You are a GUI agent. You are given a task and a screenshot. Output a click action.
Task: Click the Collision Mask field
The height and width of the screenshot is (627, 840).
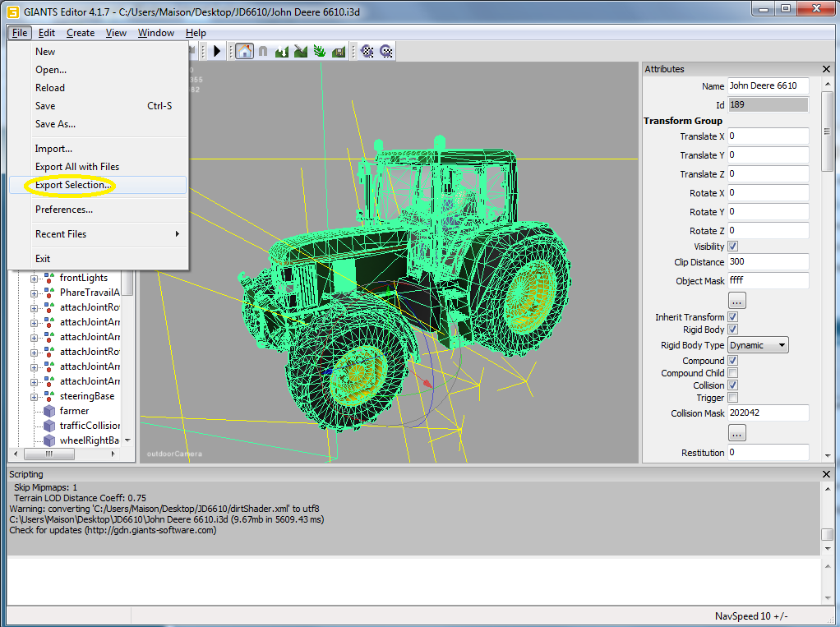point(768,413)
